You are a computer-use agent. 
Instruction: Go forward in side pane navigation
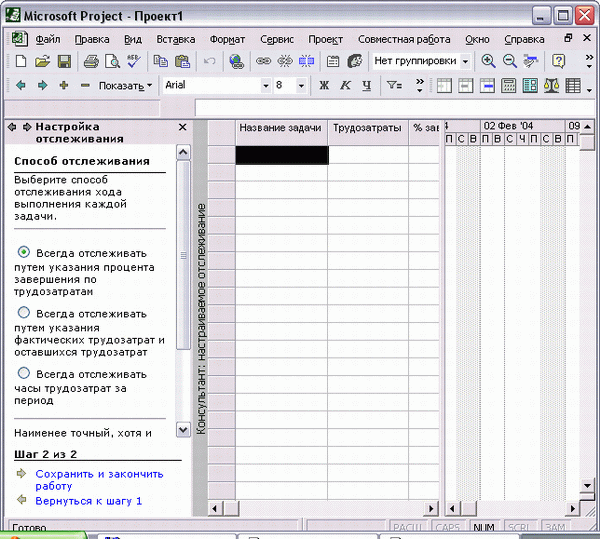click(27, 127)
